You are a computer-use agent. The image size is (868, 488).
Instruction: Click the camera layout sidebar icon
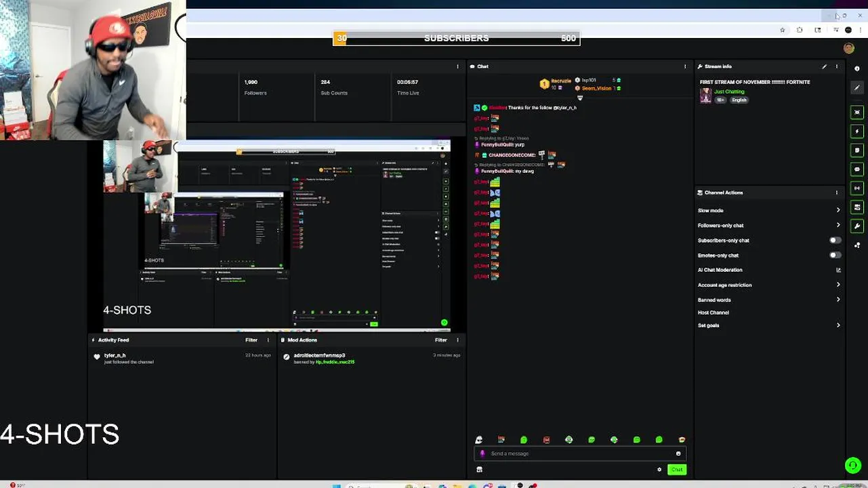point(857,207)
